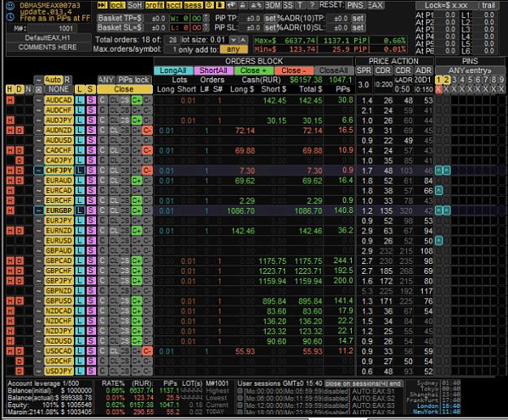Image resolution: width=508 pixels, height=420 pixels.
Task: Click the 'close on sessions end' button
Action: (x=363, y=383)
